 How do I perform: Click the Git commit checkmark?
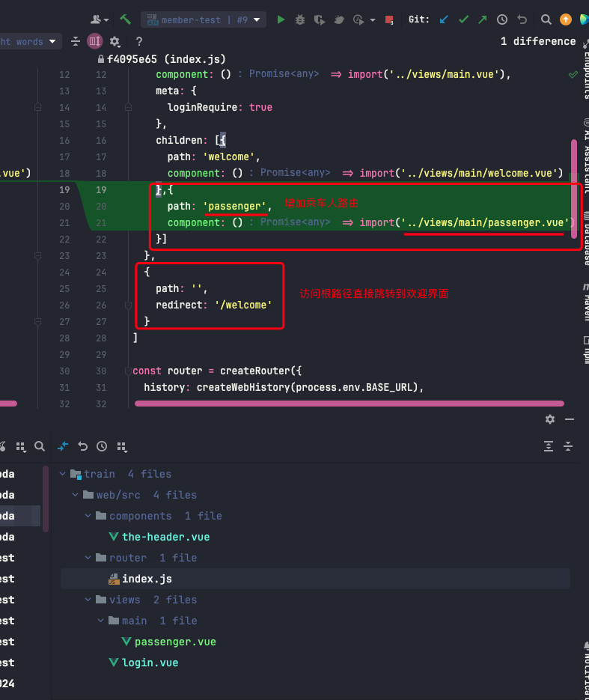[x=463, y=19]
